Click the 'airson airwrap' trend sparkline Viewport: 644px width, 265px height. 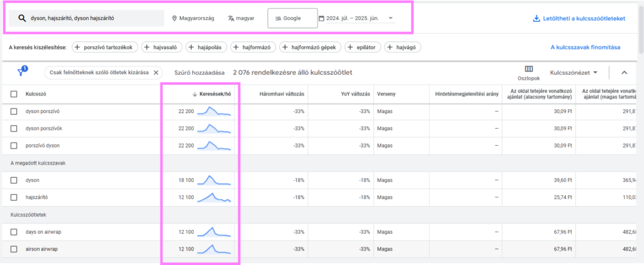coord(214,249)
